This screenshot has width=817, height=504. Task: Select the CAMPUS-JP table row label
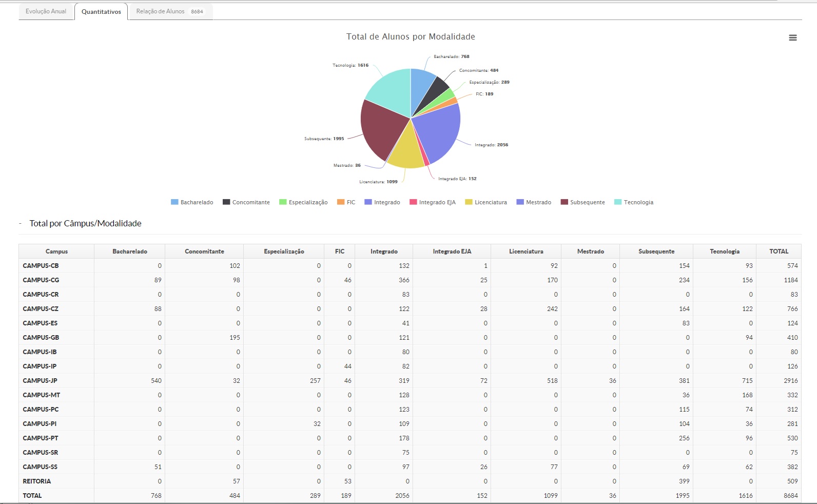tap(40, 381)
